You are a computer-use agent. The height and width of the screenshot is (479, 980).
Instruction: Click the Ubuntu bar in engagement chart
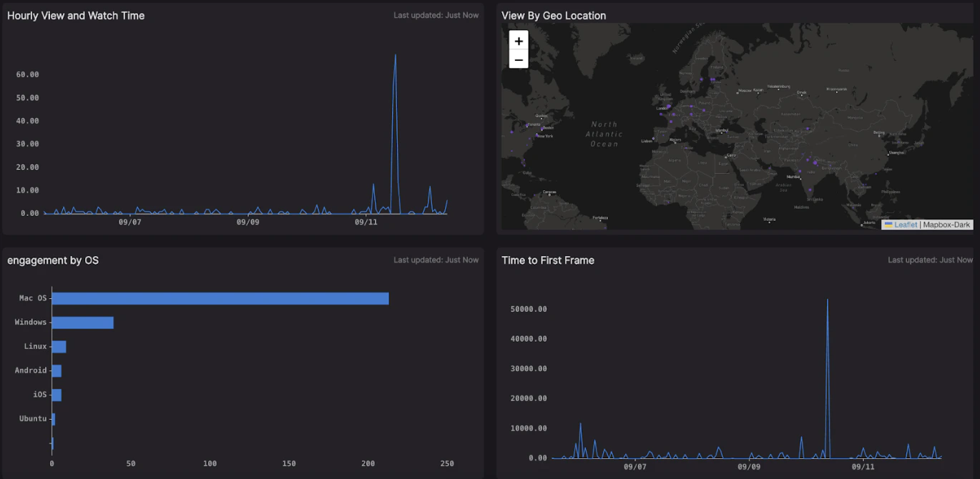pos(54,420)
